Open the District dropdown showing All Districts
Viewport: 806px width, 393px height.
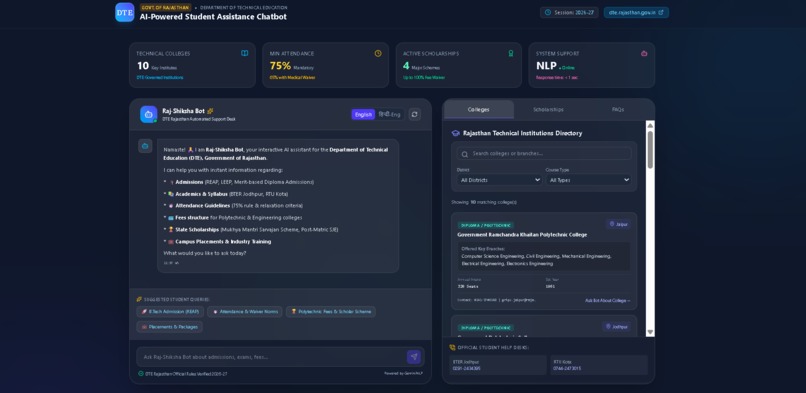[x=500, y=180]
